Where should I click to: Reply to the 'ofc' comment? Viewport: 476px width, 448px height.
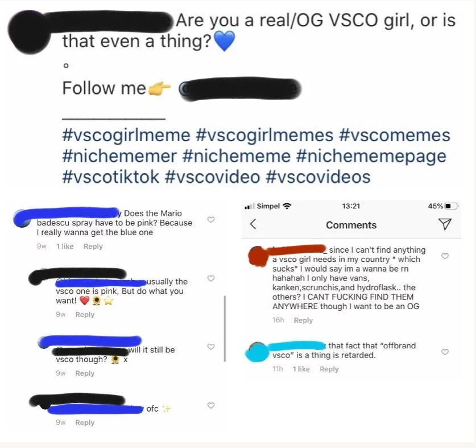tap(85, 422)
